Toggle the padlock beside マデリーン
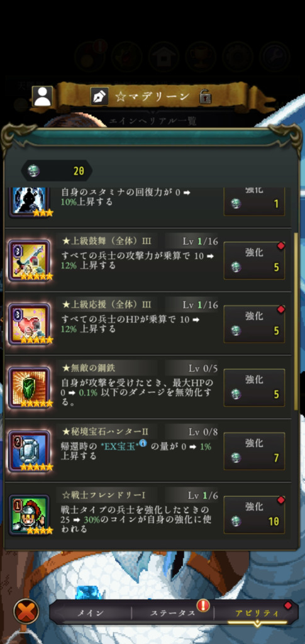Screen dimensions: 305x644 point(205,97)
